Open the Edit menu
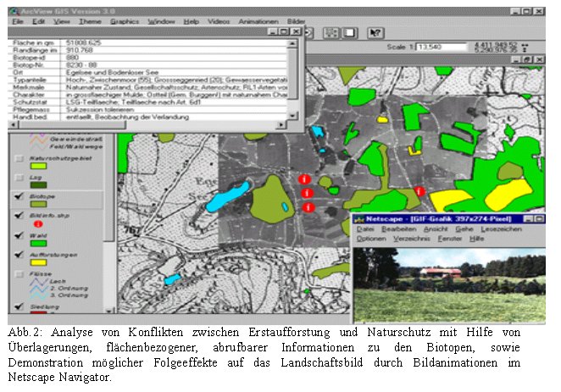 (39, 21)
